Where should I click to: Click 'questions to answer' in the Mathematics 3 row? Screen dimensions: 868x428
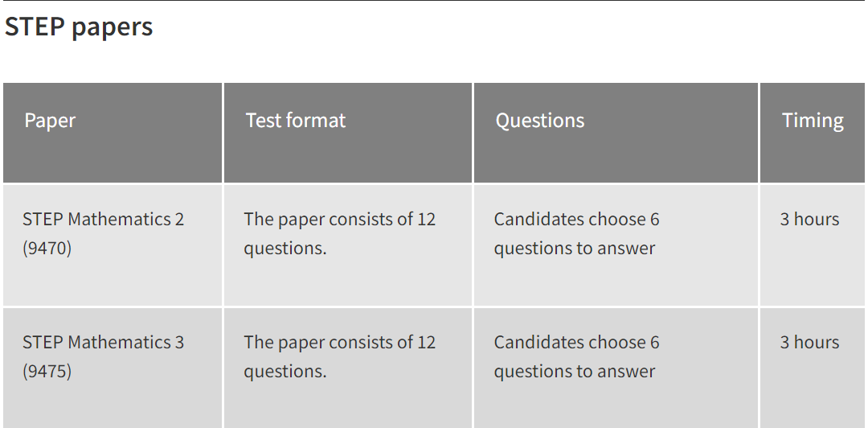pyautogui.click(x=575, y=372)
